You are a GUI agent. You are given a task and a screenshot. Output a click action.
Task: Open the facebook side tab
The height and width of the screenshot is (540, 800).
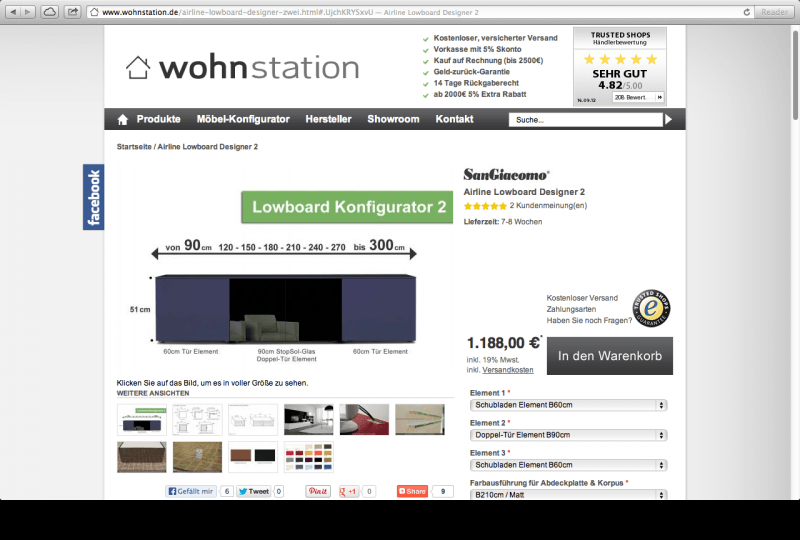point(93,197)
